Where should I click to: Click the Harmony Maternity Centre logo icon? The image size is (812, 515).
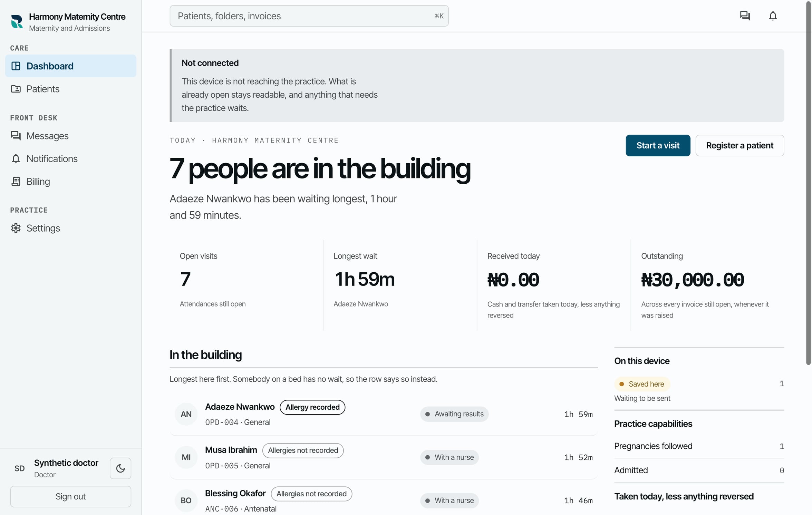17,21
